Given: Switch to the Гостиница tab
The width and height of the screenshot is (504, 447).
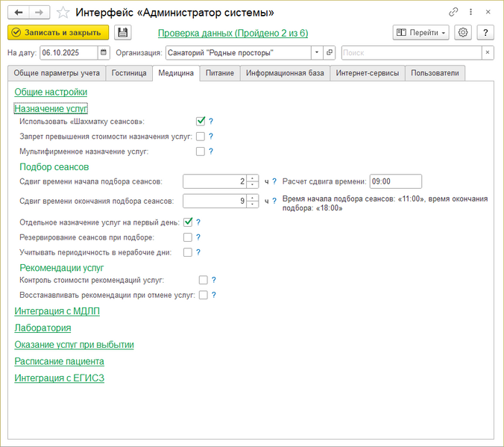Looking at the screenshot, I should coord(129,73).
